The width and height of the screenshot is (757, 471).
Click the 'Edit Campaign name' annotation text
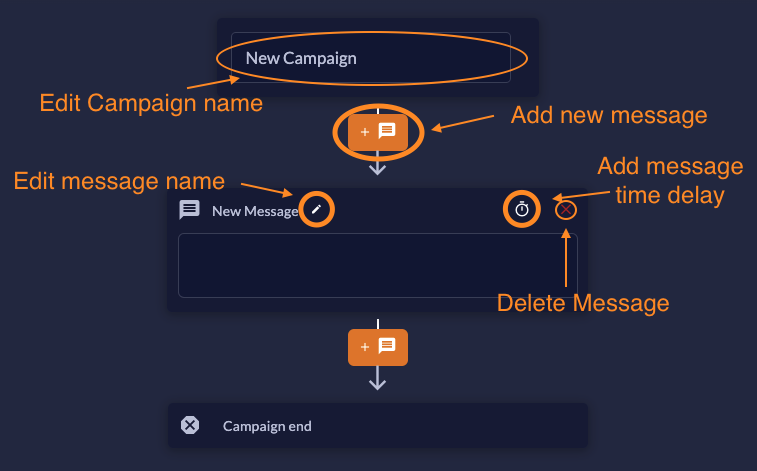(151, 103)
